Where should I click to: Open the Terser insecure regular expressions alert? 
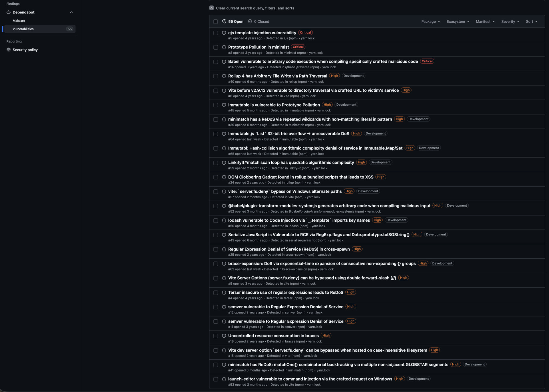tap(286, 293)
